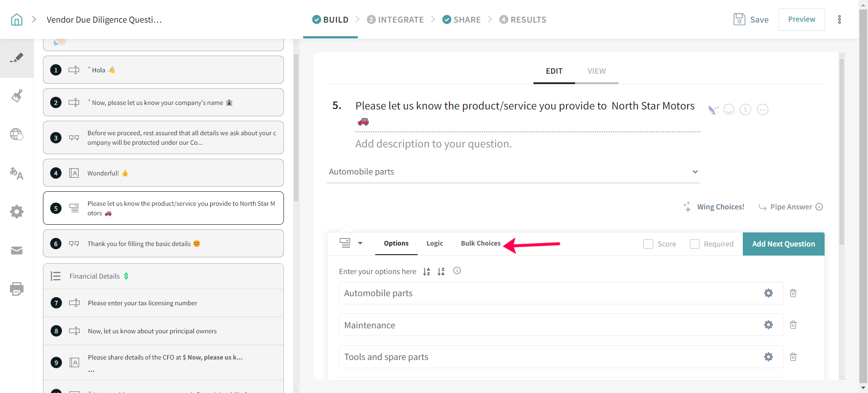Tick the Required checkbox

point(694,244)
